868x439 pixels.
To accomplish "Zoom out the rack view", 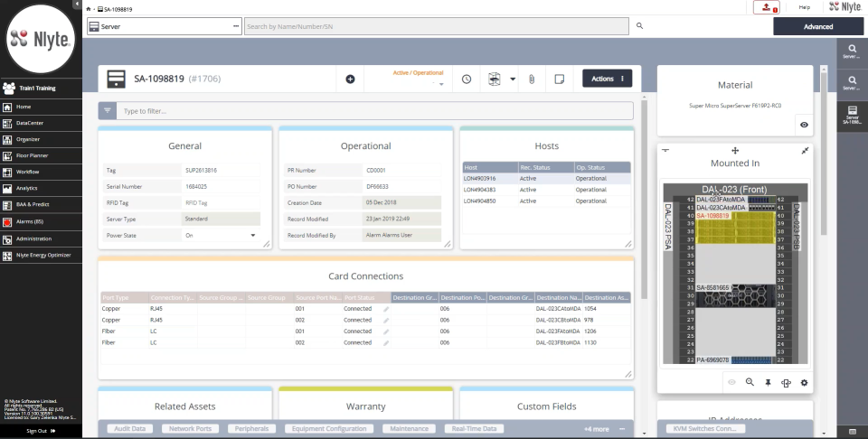I will (750, 382).
